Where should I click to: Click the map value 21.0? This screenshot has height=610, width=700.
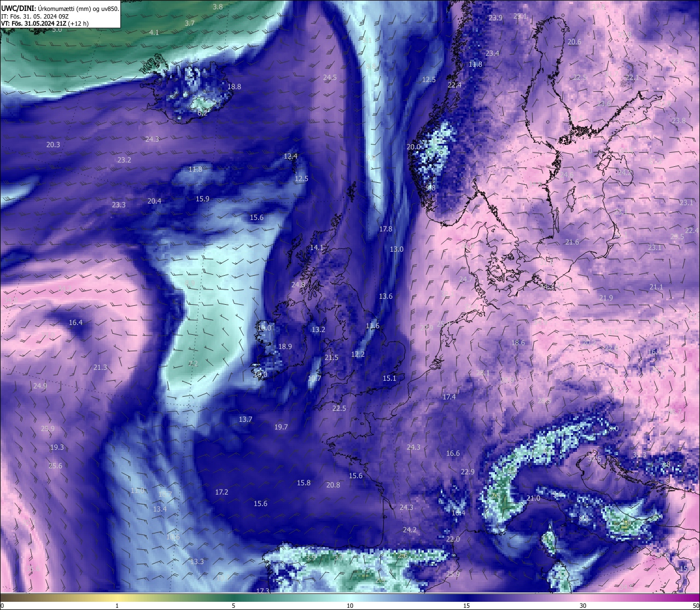[x=533, y=498]
